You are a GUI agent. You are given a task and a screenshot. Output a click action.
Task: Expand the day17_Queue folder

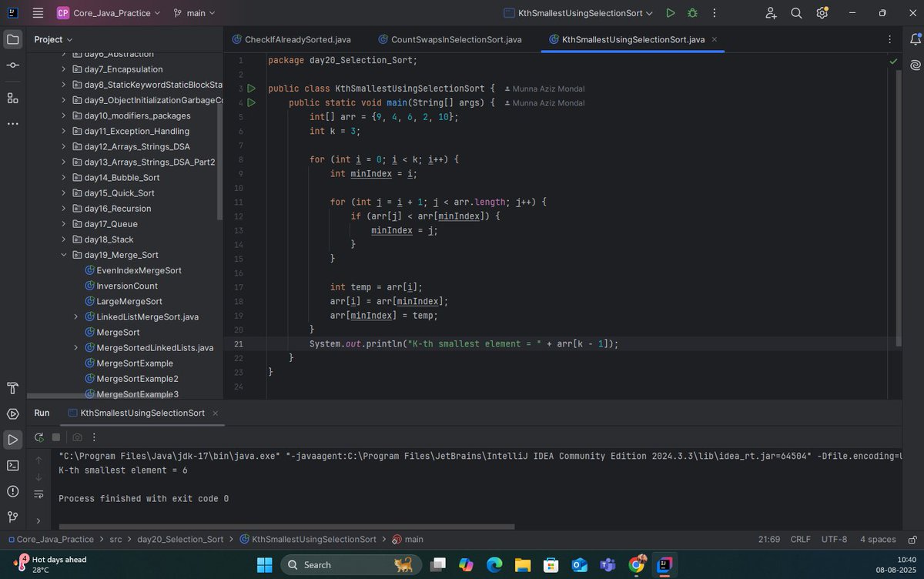(x=64, y=224)
